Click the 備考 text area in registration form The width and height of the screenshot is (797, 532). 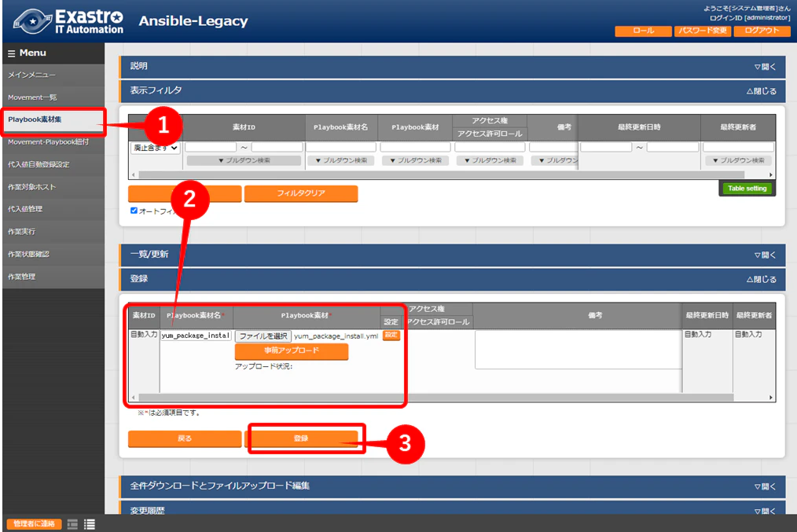pyautogui.click(x=578, y=350)
